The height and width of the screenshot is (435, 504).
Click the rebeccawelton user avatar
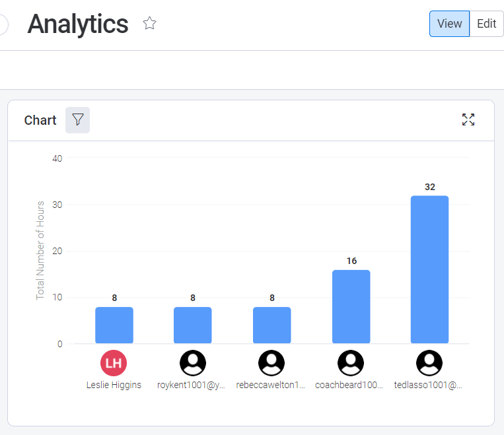[271, 362]
